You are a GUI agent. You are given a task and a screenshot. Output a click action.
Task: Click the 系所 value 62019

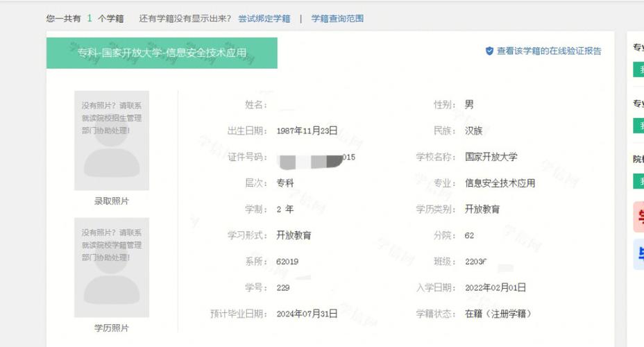287,262
